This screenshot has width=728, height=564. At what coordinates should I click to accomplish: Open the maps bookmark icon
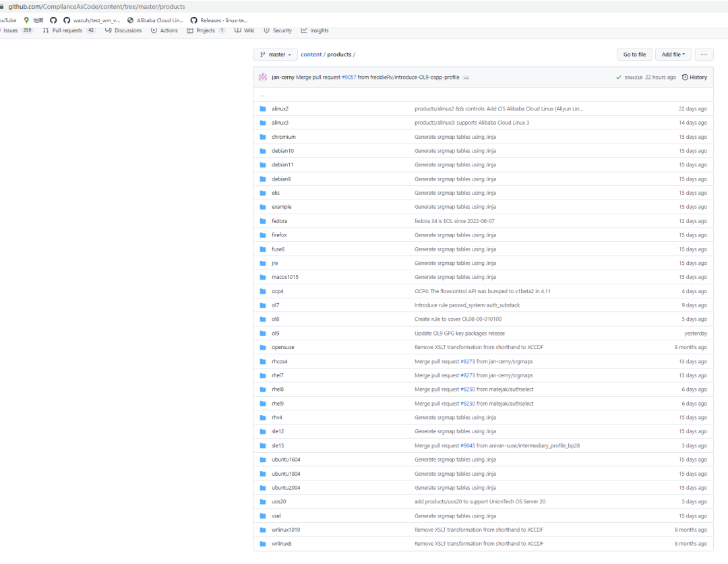(x=26, y=20)
